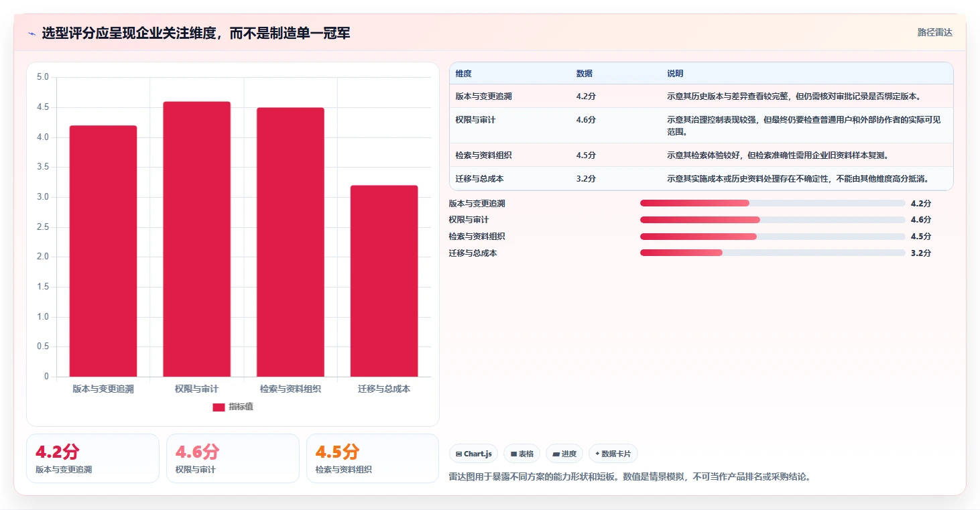
Task: Click the 数据卡片 tag pill
Action: pos(613,454)
